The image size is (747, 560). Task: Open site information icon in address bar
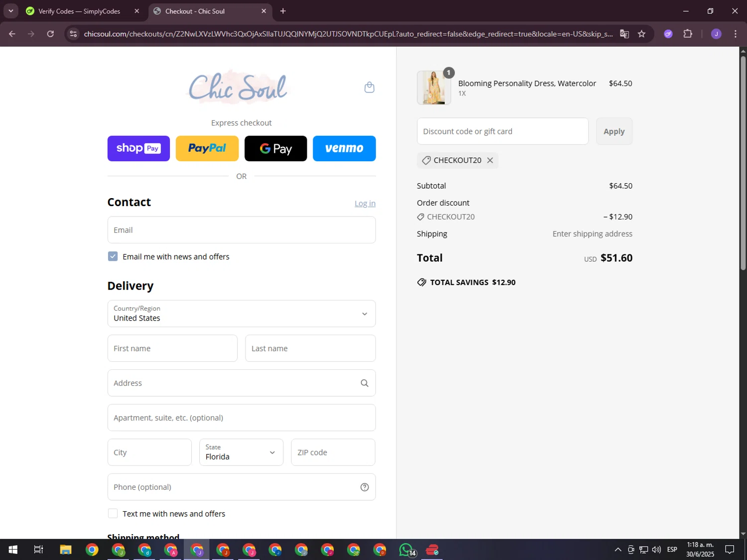[x=73, y=34]
